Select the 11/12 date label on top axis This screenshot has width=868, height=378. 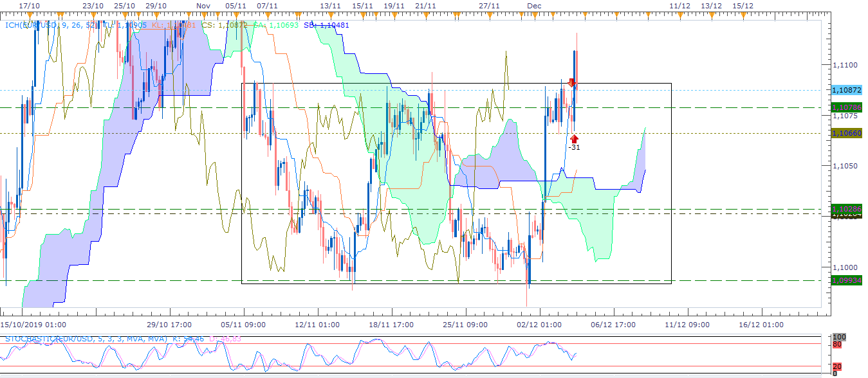(x=680, y=6)
